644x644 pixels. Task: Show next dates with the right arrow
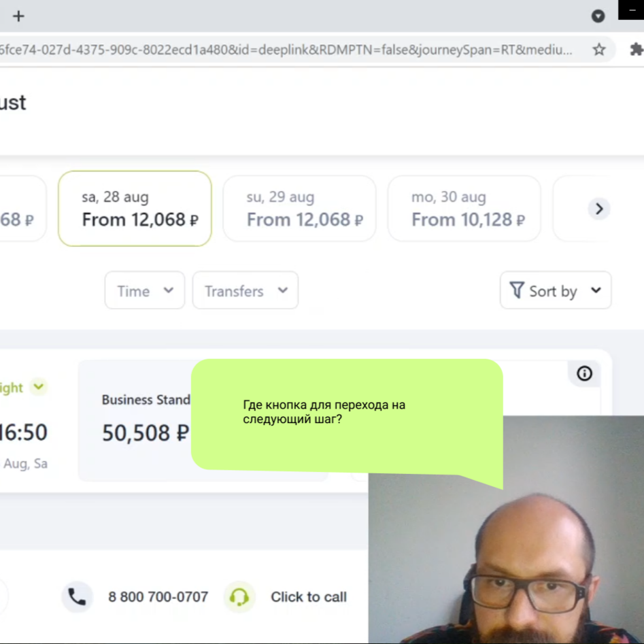point(599,209)
